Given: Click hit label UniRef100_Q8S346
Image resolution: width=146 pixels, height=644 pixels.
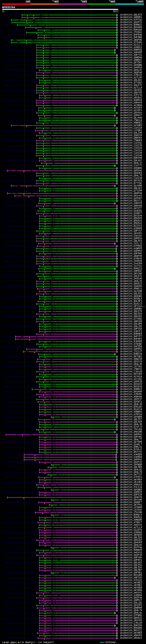Looking at the screenshot, I should 131,273.
